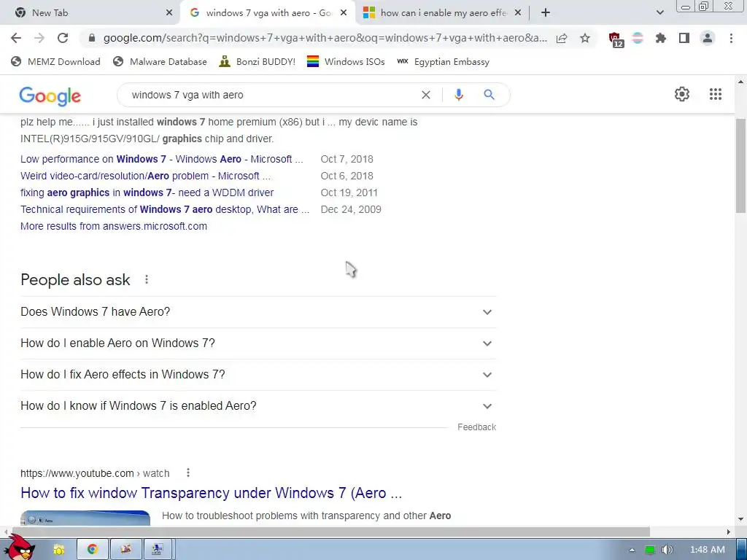Open the YouTube video thumbnail
747x560 pixels.
pyautogui.click(x=85, y=518)
